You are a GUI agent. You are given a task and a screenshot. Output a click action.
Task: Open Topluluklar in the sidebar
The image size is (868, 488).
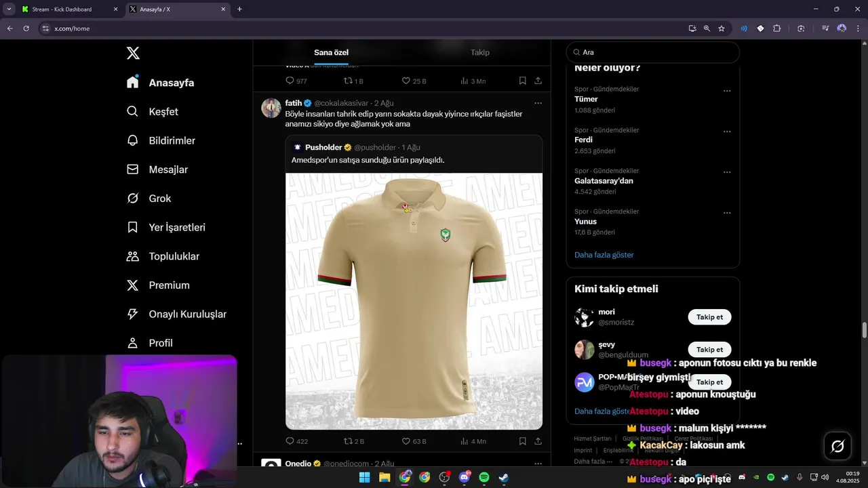pos(163,256)
